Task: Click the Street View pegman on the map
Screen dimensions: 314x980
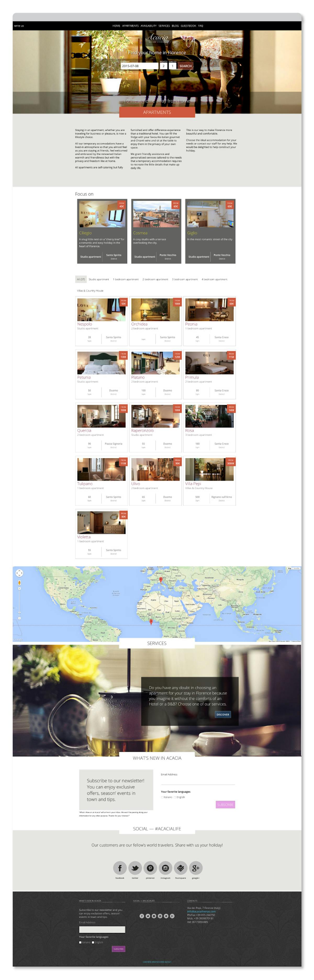Action: pos(19,583)
